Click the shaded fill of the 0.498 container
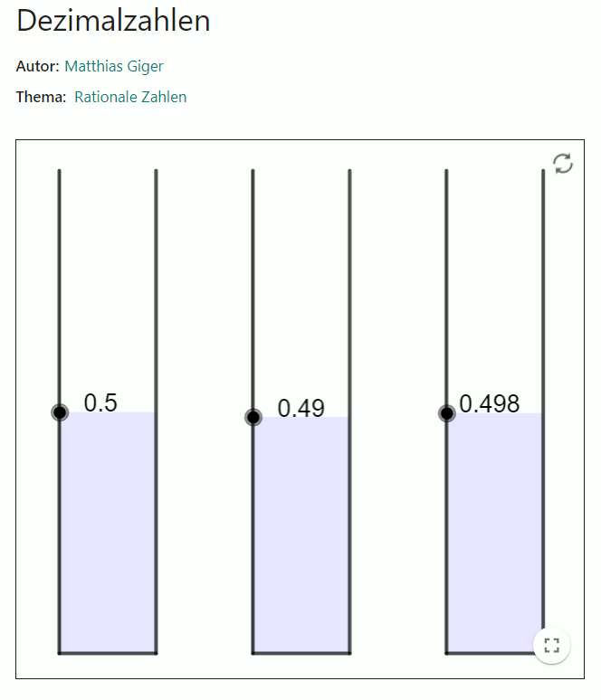Screen dimensions: 601x700 pyautogui.click(x=494, y=532)
